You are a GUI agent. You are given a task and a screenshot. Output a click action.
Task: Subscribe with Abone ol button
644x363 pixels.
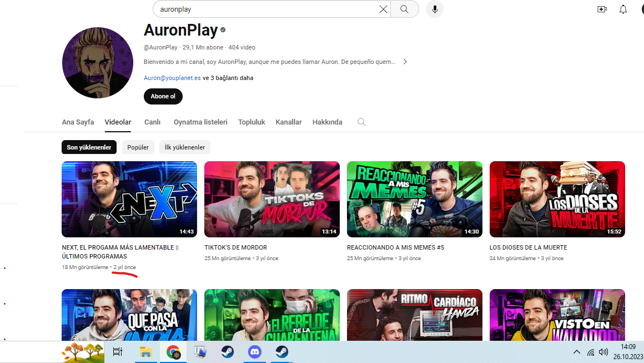click(163, 96)
